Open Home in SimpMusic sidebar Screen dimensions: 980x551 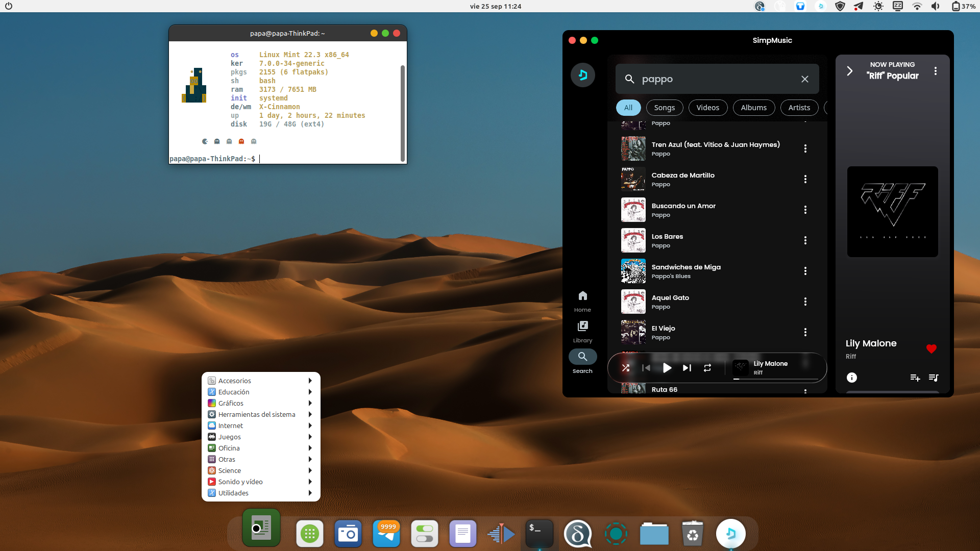click(x=582, y=302)
